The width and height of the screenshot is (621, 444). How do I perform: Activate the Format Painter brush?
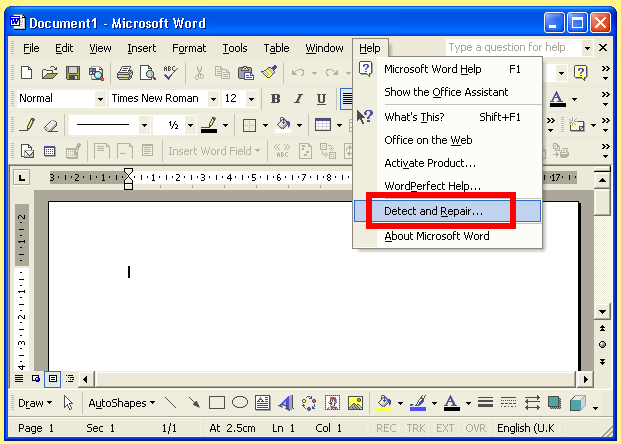click(269, 73)
